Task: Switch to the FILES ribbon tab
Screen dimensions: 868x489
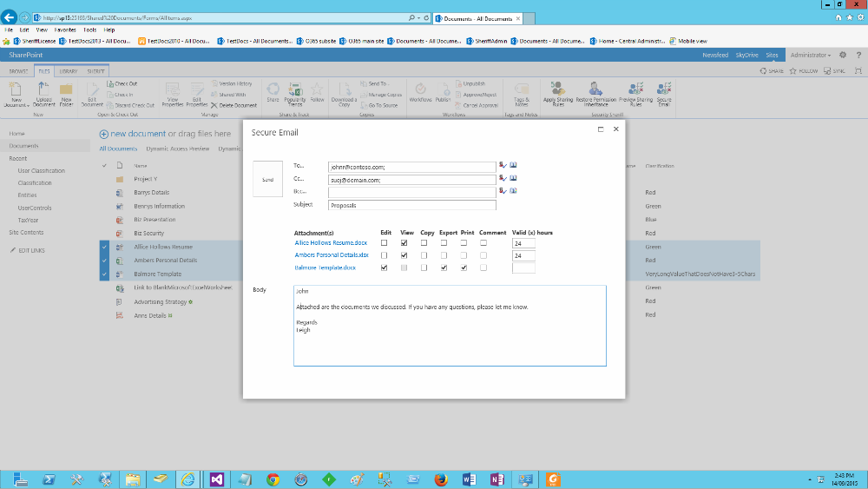Action: coord(44,71)
